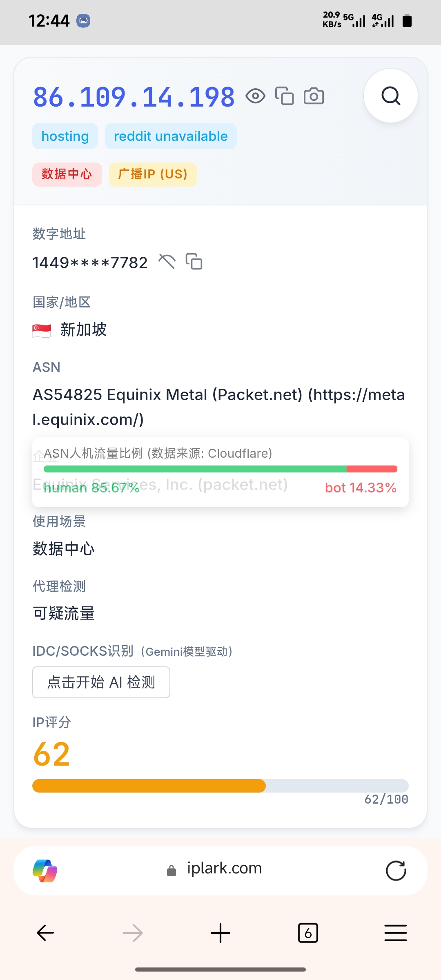The image size is (441, 980).
Task: Click the 点击开始 AI 检测 button
Action: 101,682
